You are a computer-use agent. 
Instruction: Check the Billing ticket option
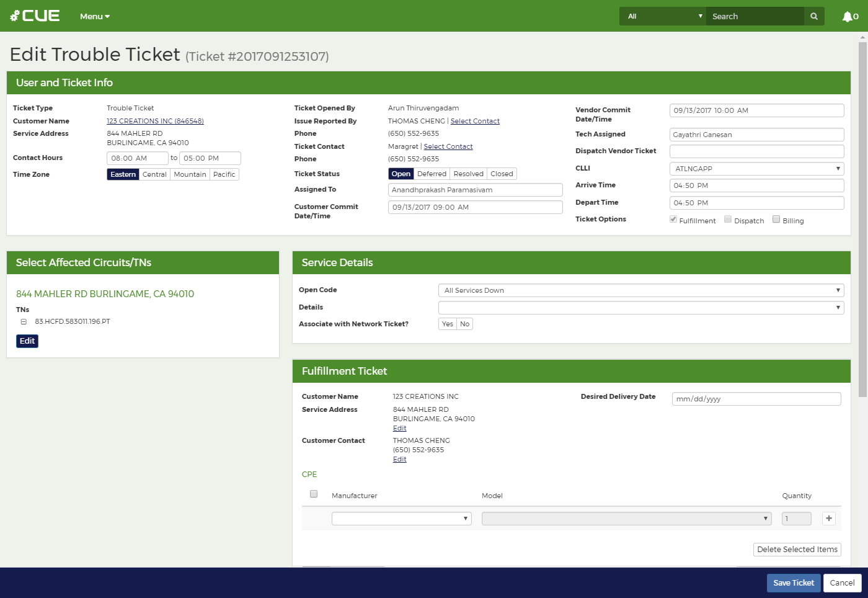[776, 220]
